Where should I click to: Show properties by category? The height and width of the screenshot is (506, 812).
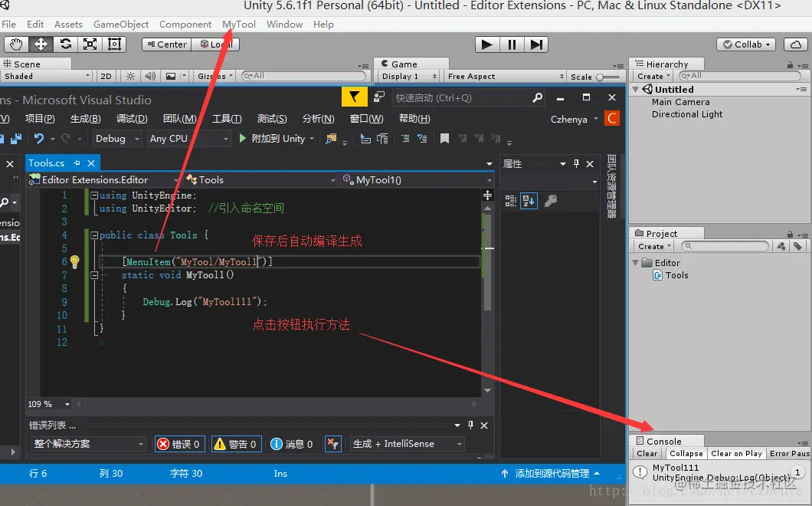(511, 201)
